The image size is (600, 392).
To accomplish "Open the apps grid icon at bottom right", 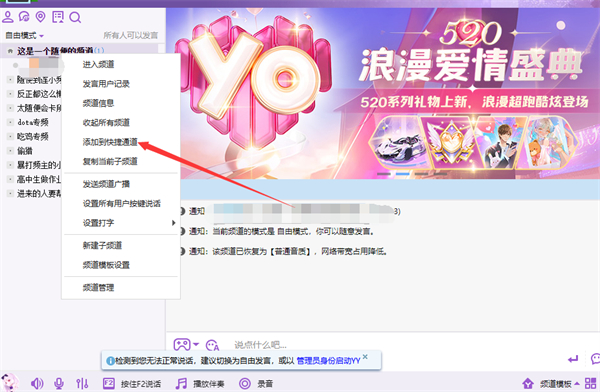I will (x=590, y=383).
